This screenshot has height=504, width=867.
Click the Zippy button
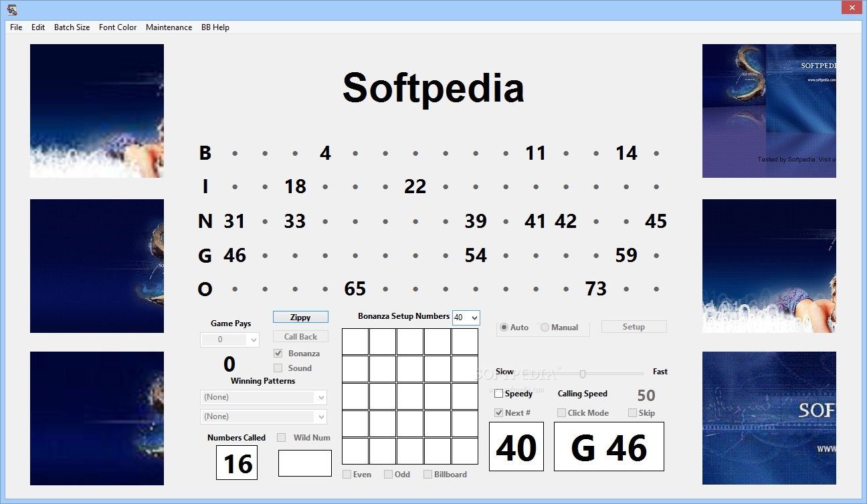[x=300, y=317]
